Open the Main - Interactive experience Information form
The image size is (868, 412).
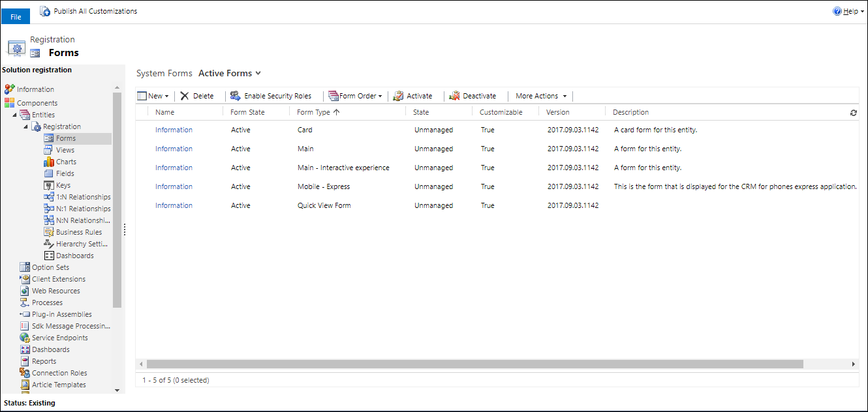(174, 168)
